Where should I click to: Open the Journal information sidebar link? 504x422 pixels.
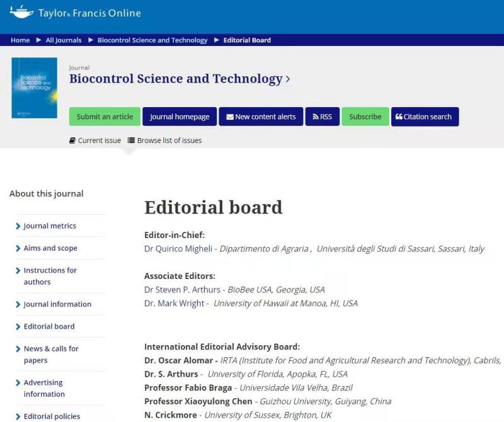coord(57,304)
